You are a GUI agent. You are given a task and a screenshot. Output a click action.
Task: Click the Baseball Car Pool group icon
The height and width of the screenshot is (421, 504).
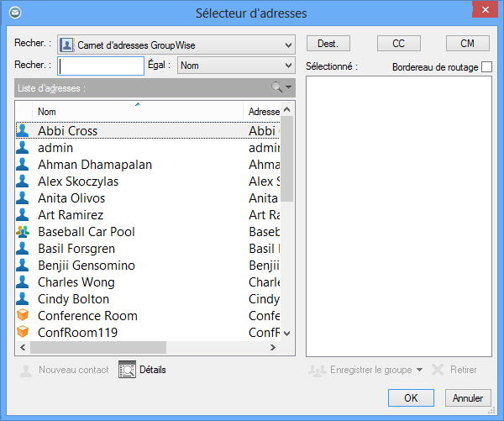point(23,232)
